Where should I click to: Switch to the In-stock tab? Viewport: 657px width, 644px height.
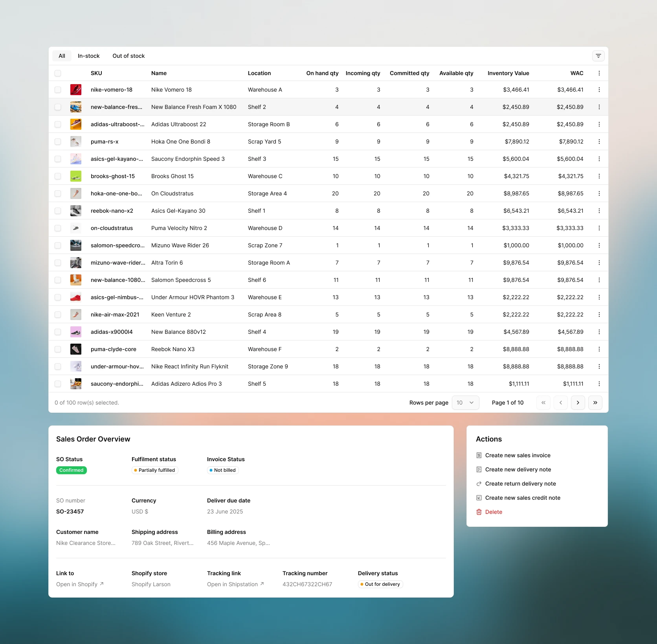pos(89,56)
